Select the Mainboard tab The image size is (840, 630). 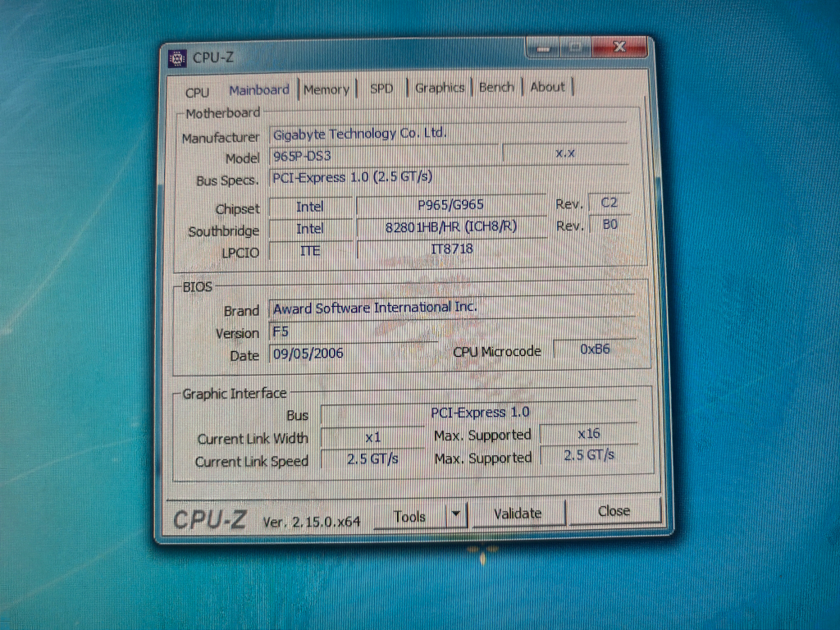pos(259,90)
